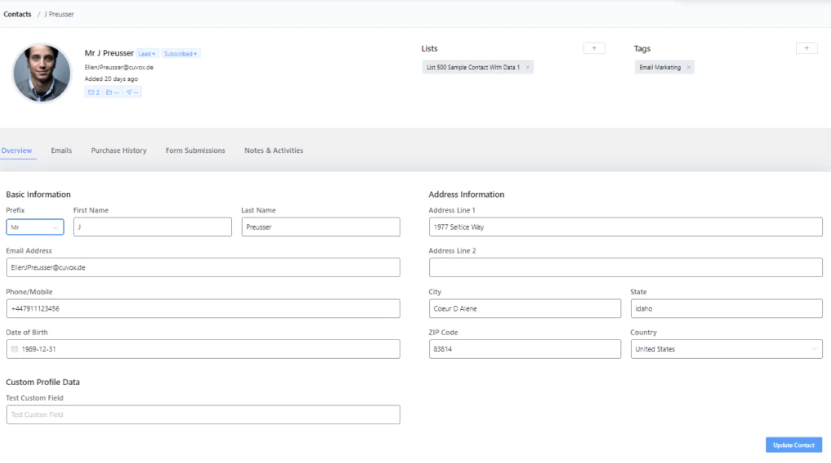Add a new tag with the plus button

[x=807, y=48]
